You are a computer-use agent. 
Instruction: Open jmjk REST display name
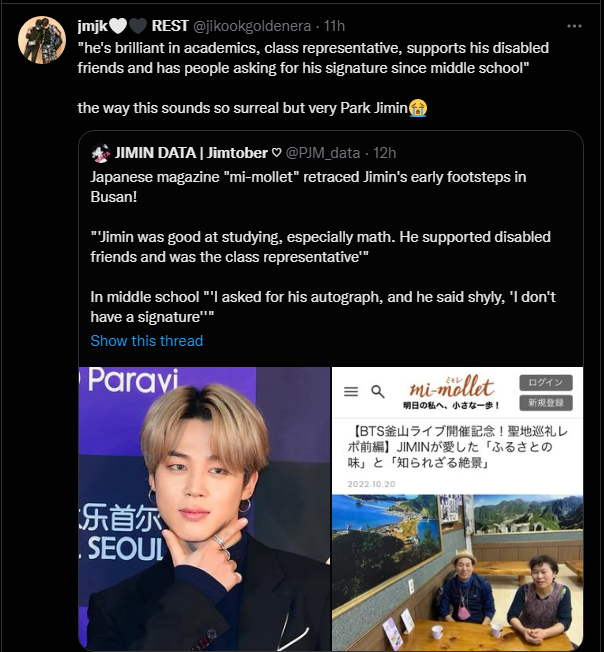(133, 26)
